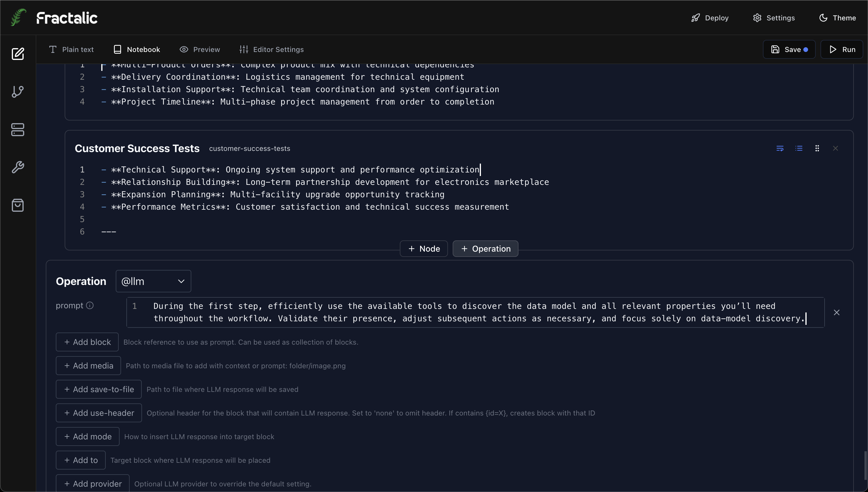Click the '---' separator on line 6
Viewport: 868px width, 492px height.
point(109,232)
